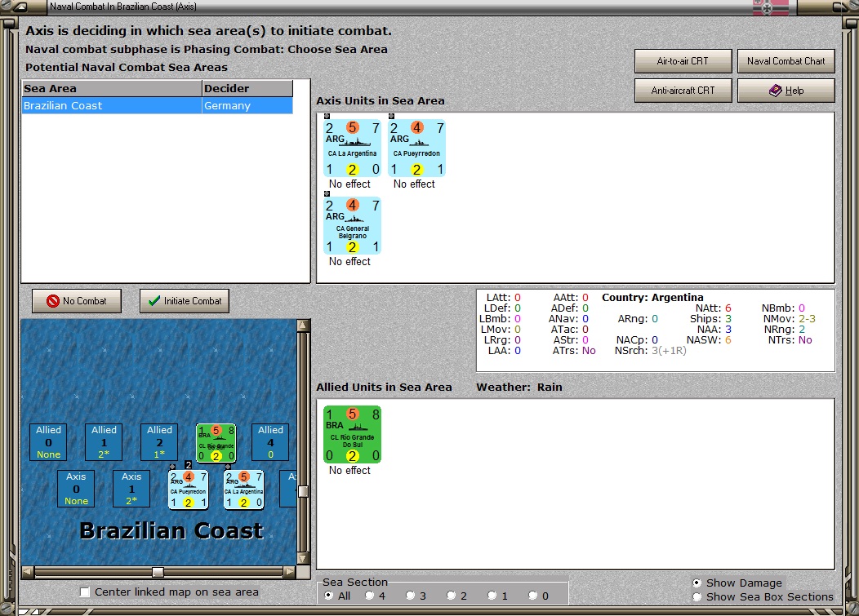Click the small marker above CA Pueyrredon
This screenshot has width=859, height=616.
pyautogui.click(x=391, y=116)
